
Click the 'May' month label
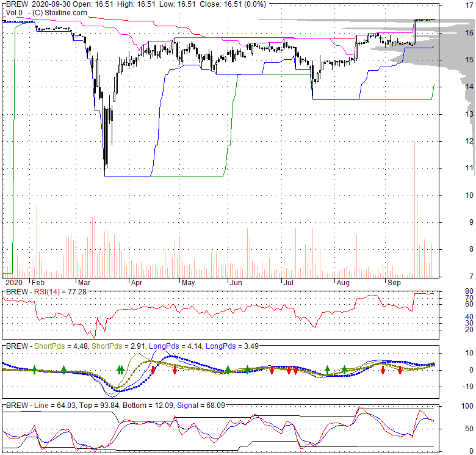coord(188,283)
